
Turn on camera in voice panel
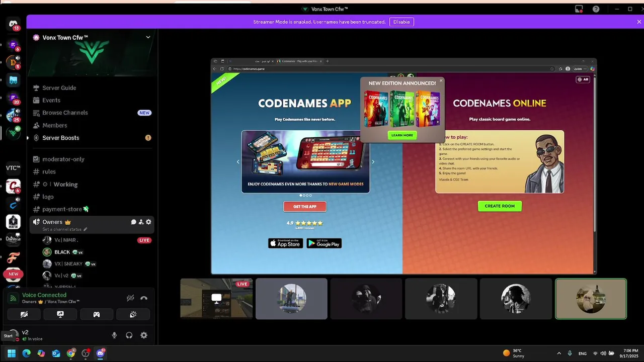pos(24,314)
